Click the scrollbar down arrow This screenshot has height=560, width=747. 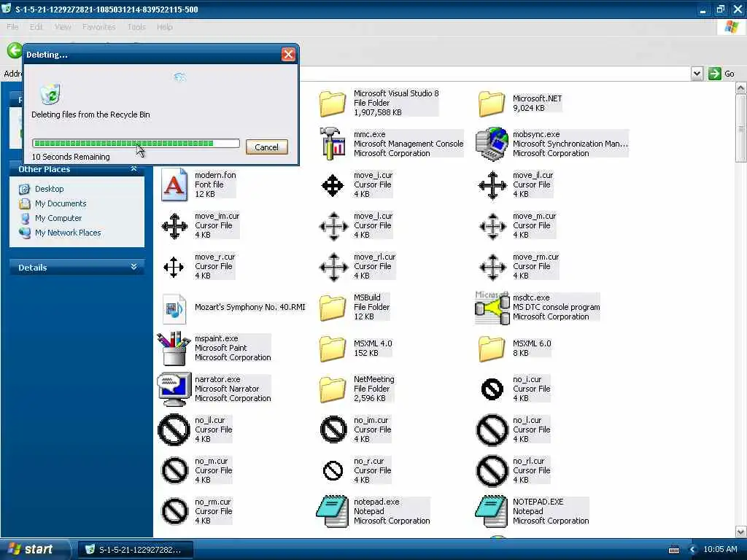(x=741, y=532)
